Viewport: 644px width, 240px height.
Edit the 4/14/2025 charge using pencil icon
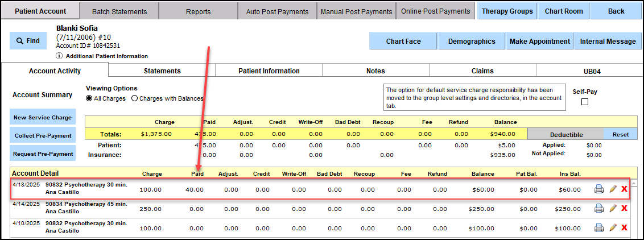coord(613,209)
